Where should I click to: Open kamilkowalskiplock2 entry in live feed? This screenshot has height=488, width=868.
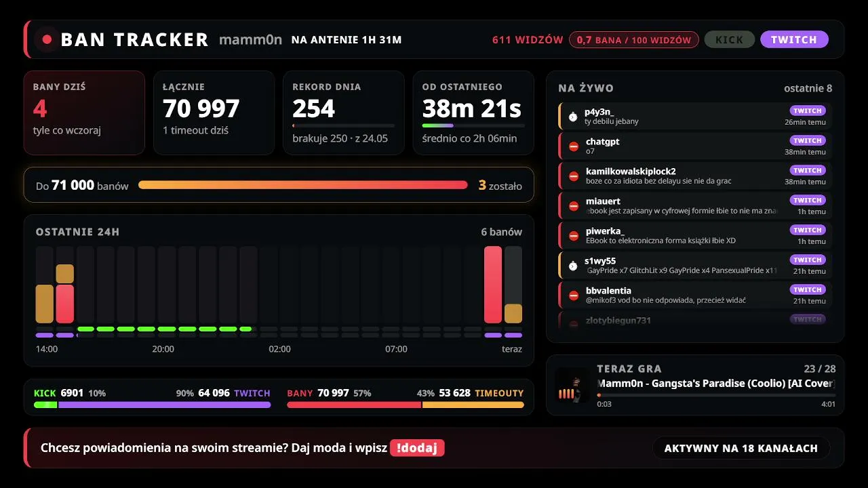click(695, 176)
